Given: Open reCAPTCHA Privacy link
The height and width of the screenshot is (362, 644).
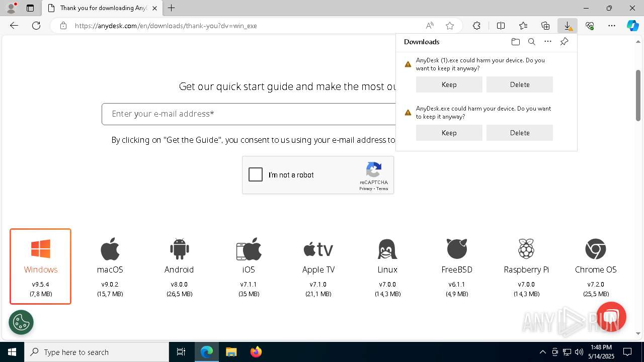Looking at the screenshot, I should 365,189.
